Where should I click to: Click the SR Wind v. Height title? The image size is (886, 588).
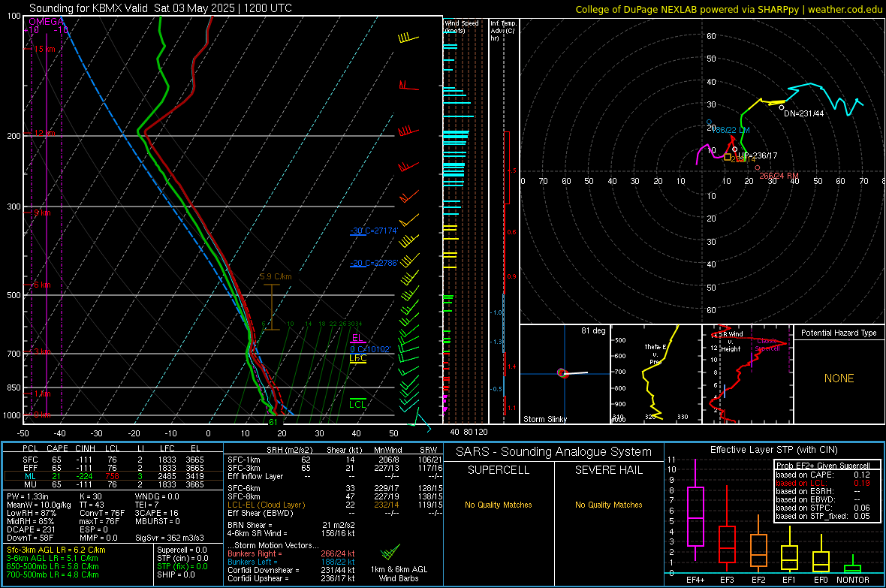click(732, 342)
